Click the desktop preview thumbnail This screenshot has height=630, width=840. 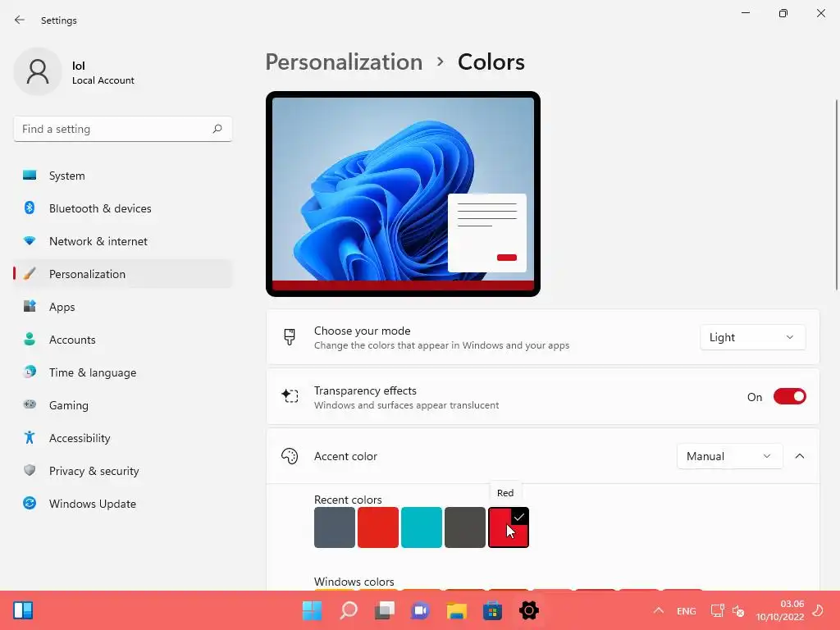click(x=403, y=194)
